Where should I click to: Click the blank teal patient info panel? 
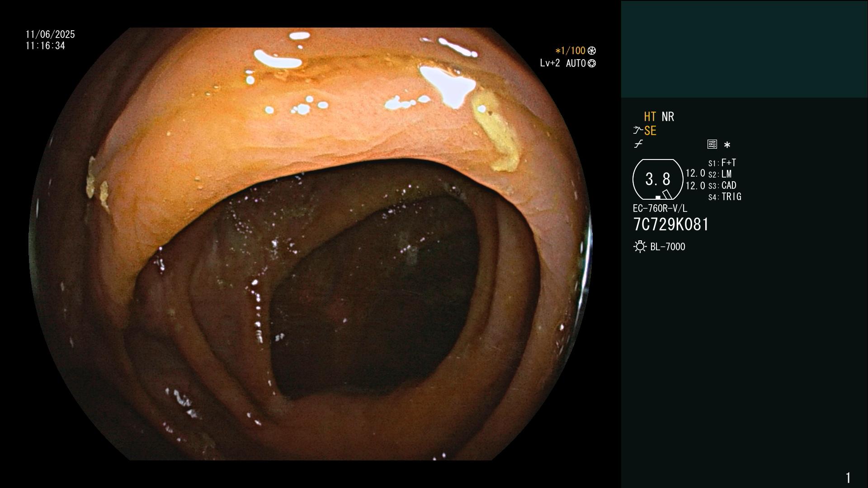[x=744, y=49]
